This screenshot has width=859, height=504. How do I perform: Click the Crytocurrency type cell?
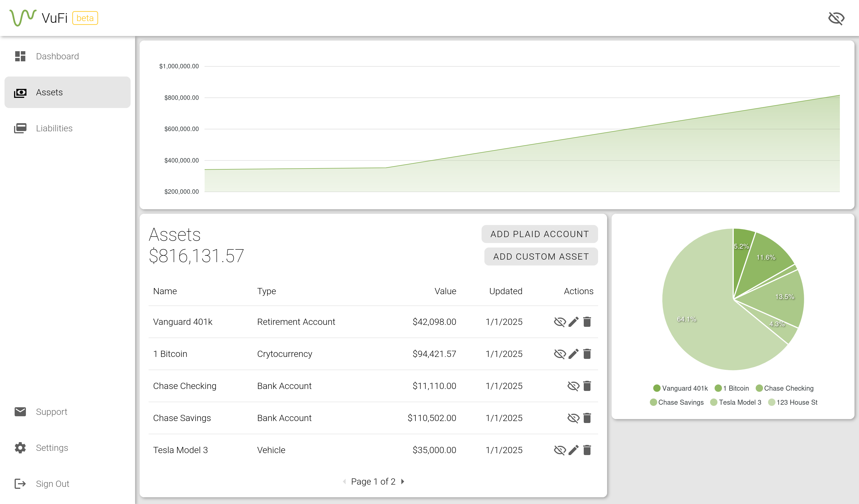coord(285,354)
